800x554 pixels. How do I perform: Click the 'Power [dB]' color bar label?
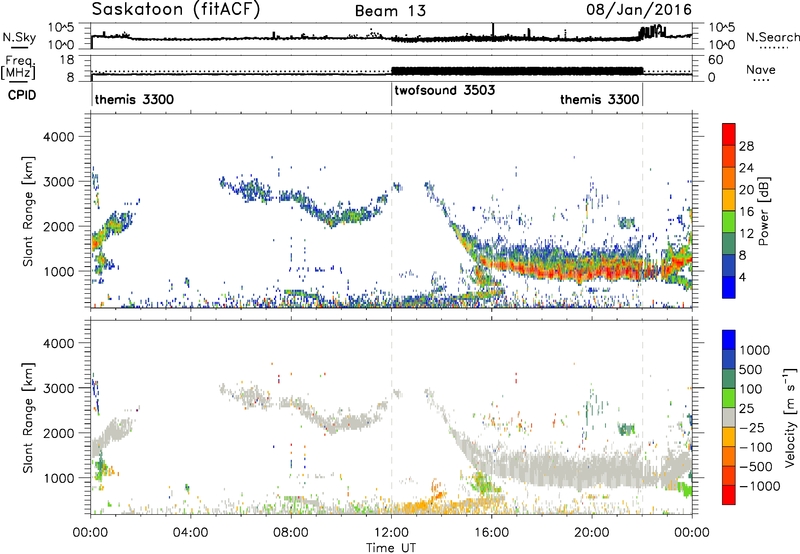[x=763, y=211]
